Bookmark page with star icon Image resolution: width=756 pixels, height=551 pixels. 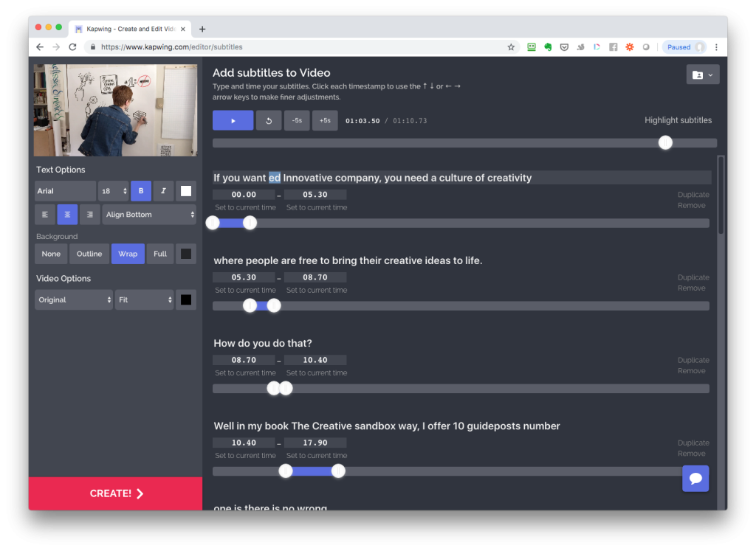click(511, 47)
